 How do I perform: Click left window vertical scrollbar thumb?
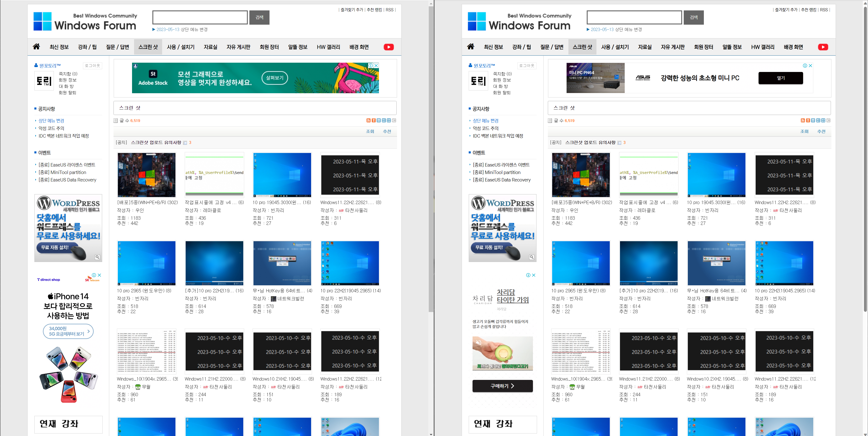[x=431, y=159]
